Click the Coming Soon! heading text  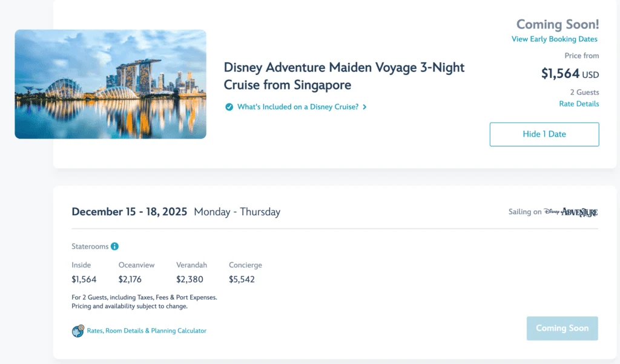click(x=557, y=25)
